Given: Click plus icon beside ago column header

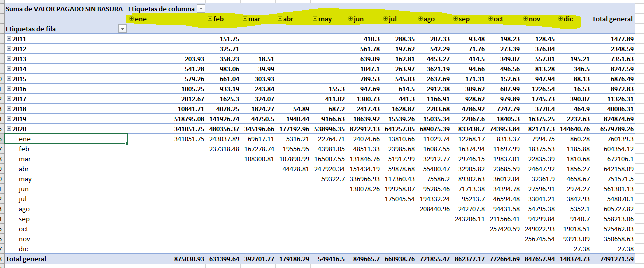Looking at the screenshot, I should tap(421, 19).
